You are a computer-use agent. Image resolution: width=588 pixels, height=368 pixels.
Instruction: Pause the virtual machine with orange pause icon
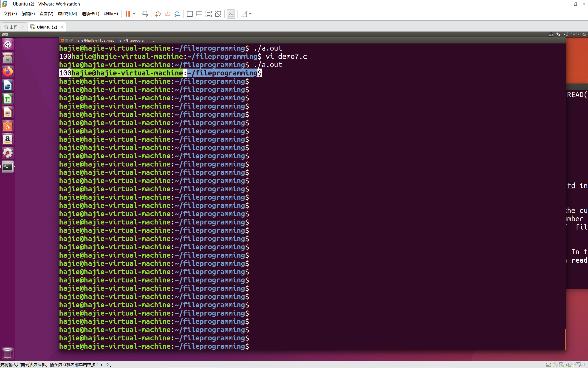(x=127, y=14)
